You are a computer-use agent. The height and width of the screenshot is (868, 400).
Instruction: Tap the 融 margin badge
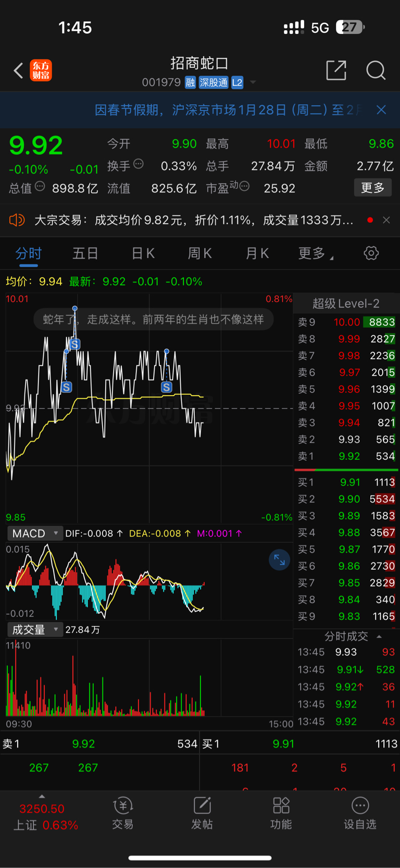pyautogui.click(x=190, y=82)
